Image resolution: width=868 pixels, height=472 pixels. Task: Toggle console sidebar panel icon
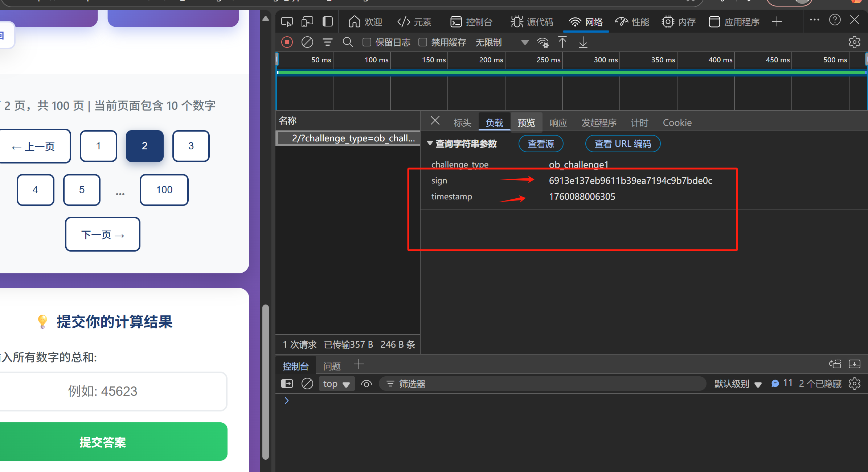click(x=287, y=384)
